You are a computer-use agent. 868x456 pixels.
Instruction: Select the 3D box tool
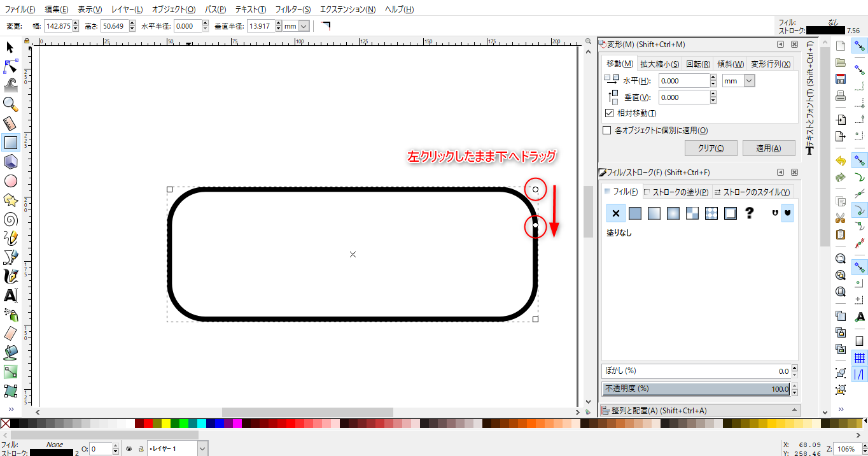pos(10,162)
